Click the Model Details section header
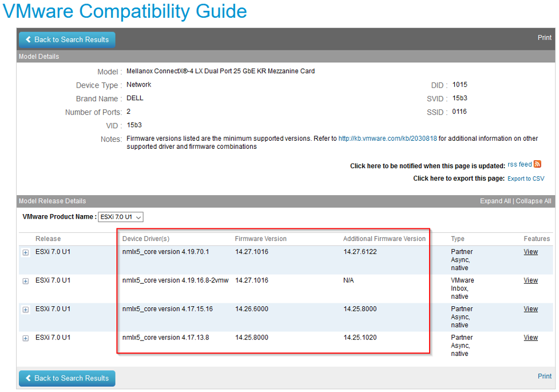 tap(39, 56)
